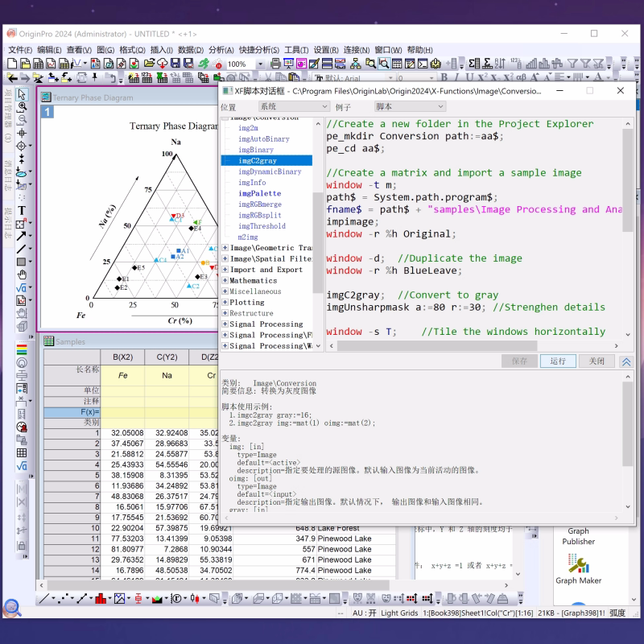644x644 pixels.
Task: Open the 窗口(W) menu
Action: pos(388,50)
